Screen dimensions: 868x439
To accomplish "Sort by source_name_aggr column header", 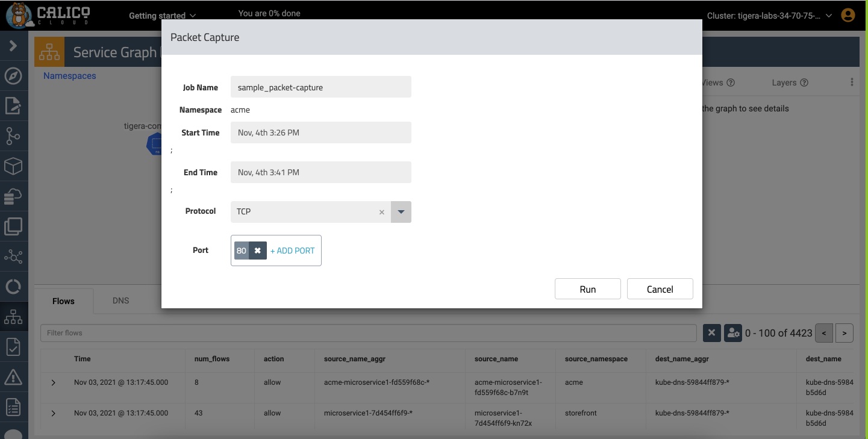I will [355, 359].
